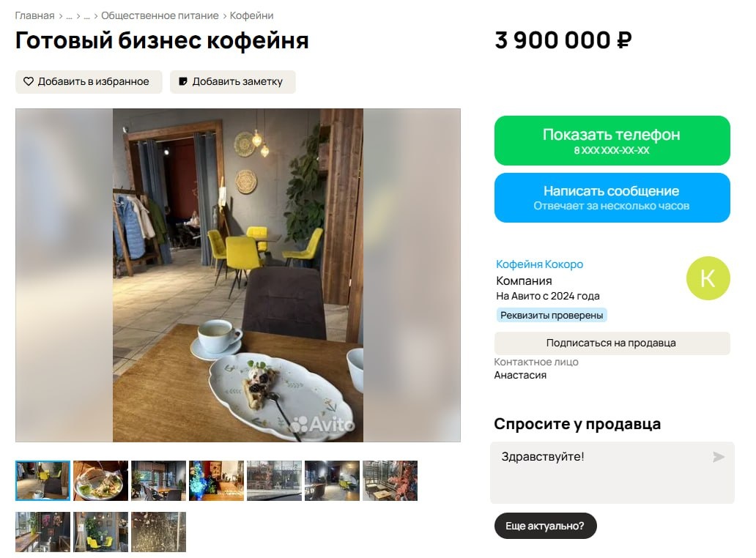This screenshot has width=756, height=558.
Task: Subscribe to the seller
Action: pos(612,343)
